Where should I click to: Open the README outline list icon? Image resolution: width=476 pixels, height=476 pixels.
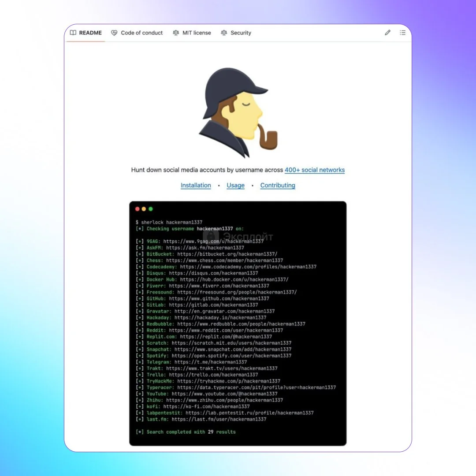click(x=402, y=33)
